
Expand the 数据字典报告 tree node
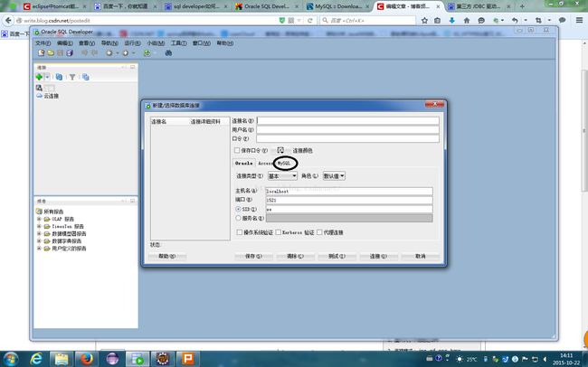tap(39, 241)
